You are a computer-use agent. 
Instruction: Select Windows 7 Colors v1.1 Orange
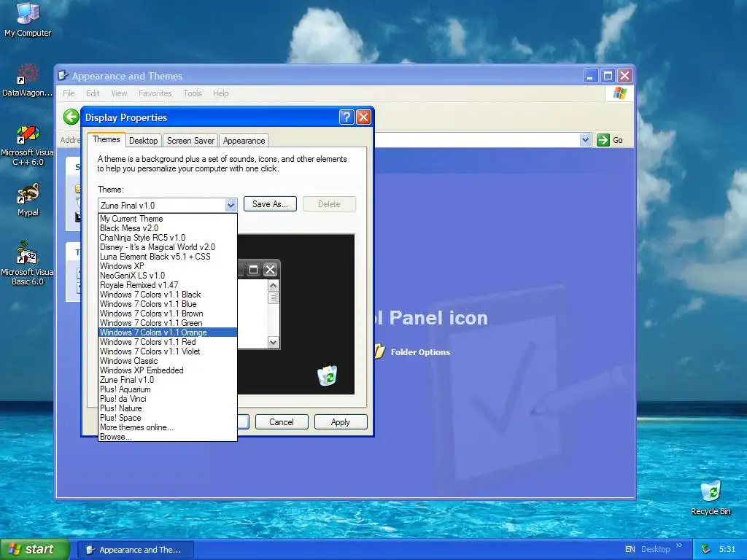coord(168,332)
